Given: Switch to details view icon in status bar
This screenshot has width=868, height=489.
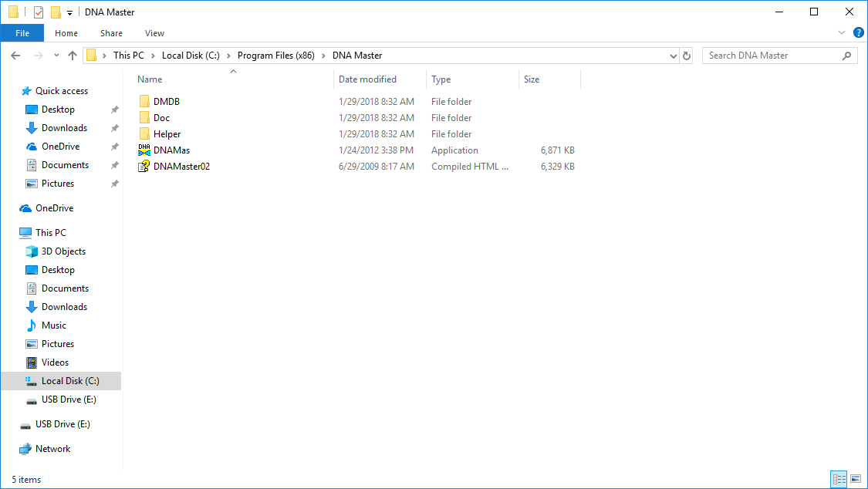Looking at the screenshot, I should 839,479.
